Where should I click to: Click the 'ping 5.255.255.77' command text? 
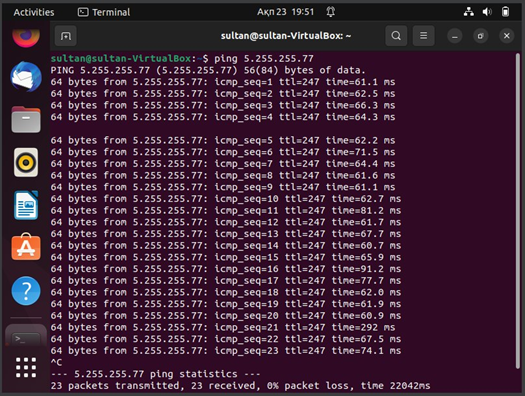coord(264,59)
